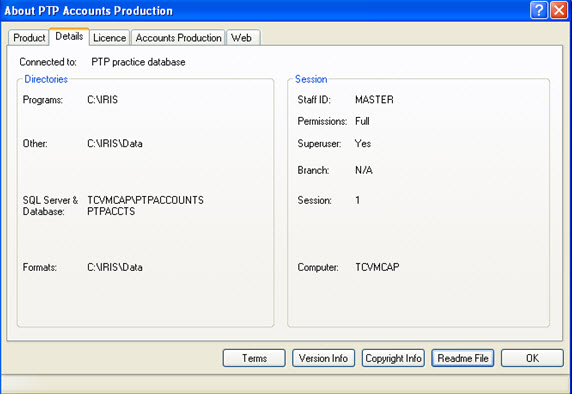
Task: Click the Other directory value C:\IRIS\Data
Action: pyautogui.click(x=115, y=143)
